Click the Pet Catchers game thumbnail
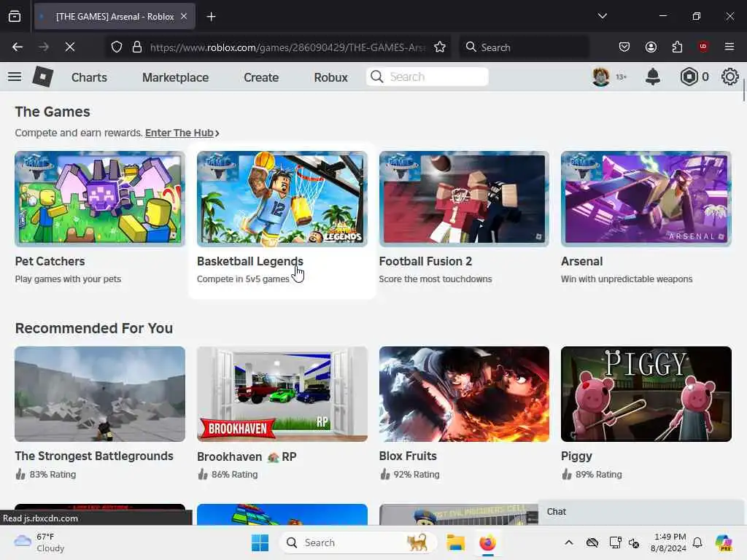The image size is (747, 560). click(x=99, y=199)
